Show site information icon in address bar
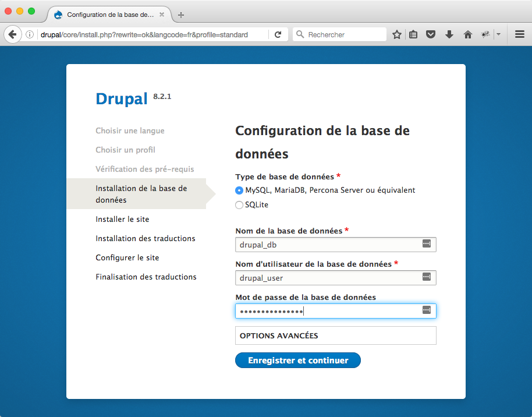 [x=30, y=34]
